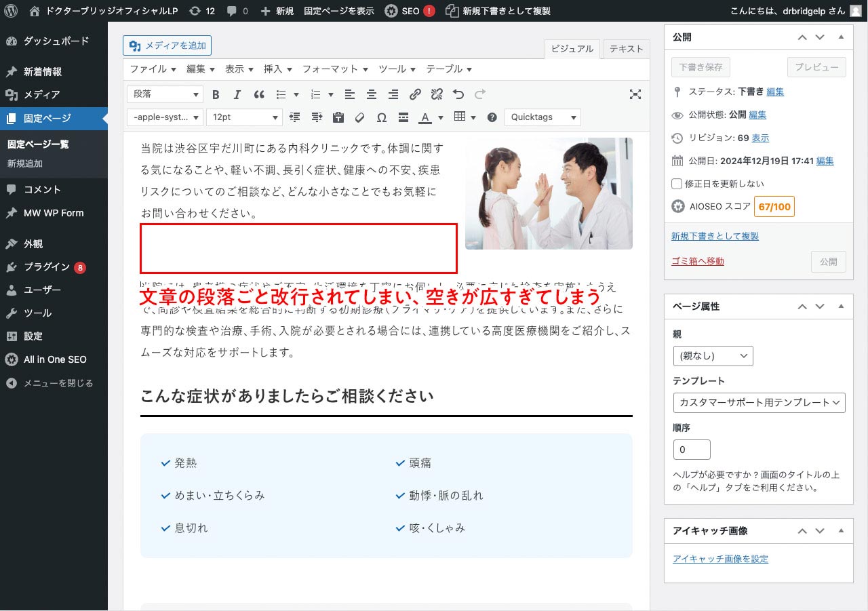Toggle bold formatting in editor toolbar
The width and height of the screenshot is (868, 611).
tap(216, 95)
